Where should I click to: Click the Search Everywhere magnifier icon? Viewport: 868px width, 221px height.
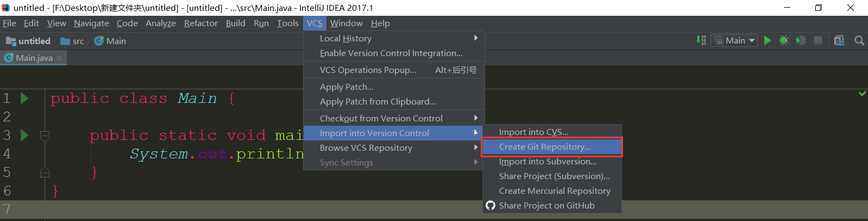click(859, 40)
